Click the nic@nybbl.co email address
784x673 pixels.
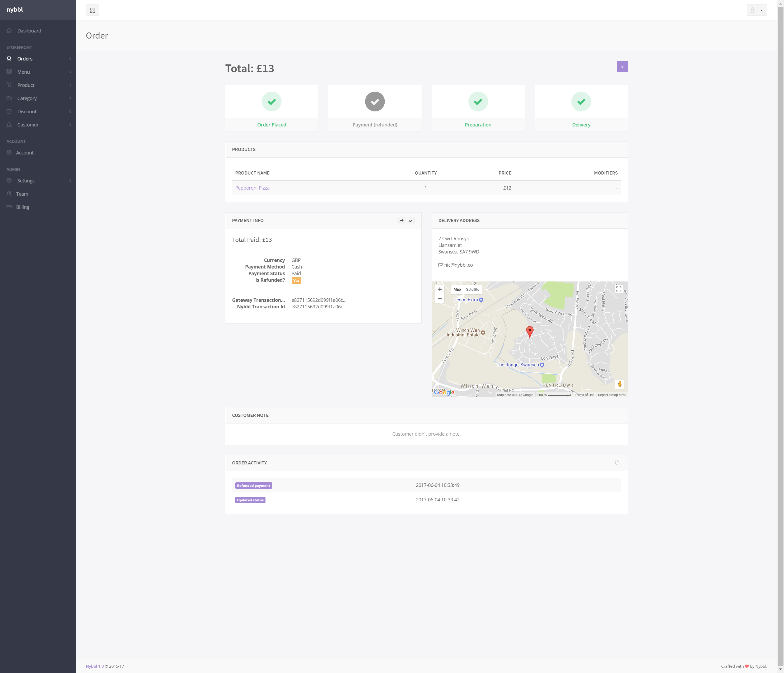(458, 265)
